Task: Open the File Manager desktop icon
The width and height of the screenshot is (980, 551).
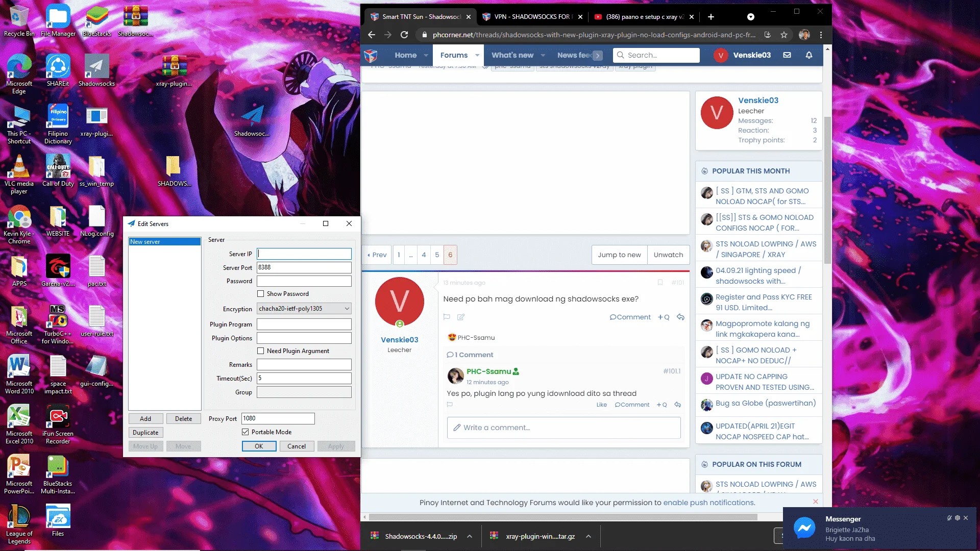Action: click(58, 21)
